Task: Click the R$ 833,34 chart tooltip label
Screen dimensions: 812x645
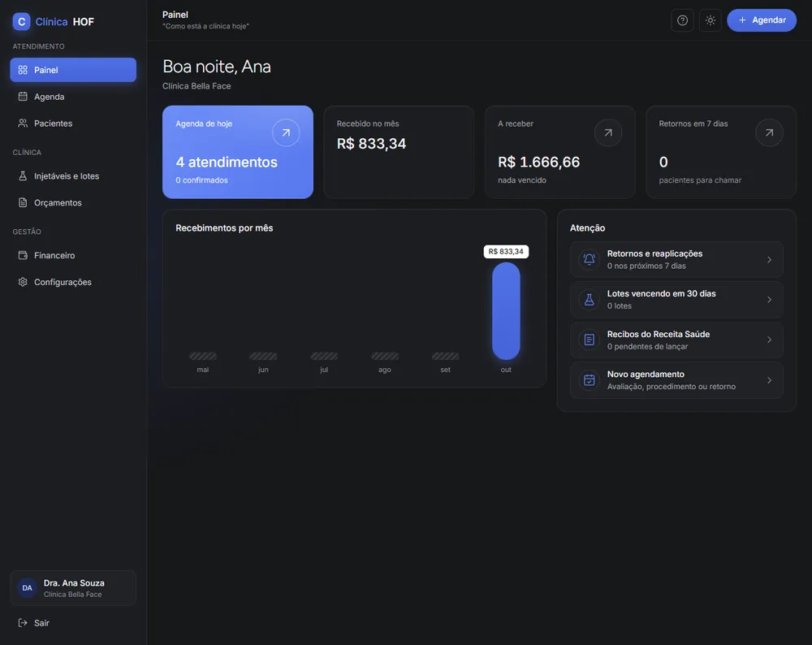Action: click(506, 252)
